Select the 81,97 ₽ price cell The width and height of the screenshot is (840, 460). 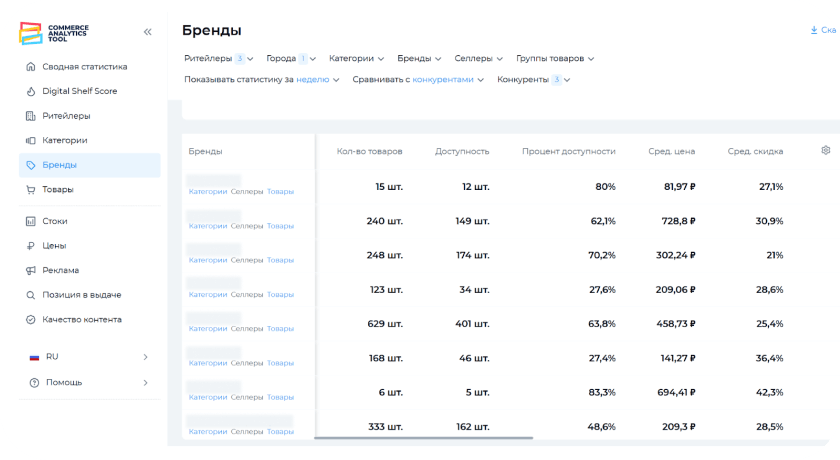679,187
